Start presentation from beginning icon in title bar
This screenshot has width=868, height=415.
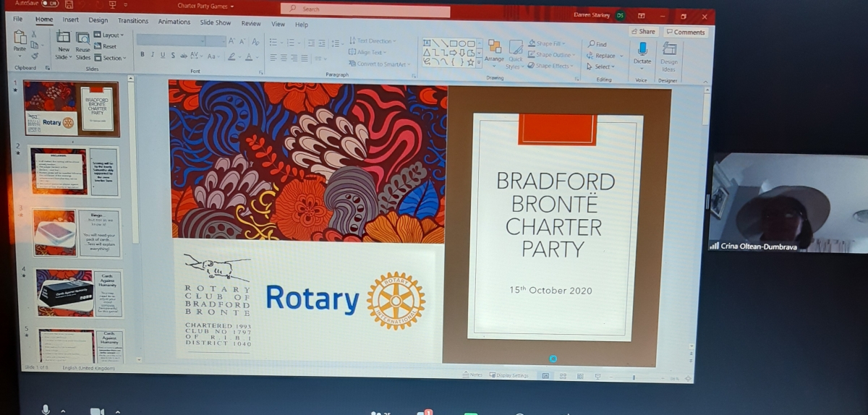coord(114,5)
